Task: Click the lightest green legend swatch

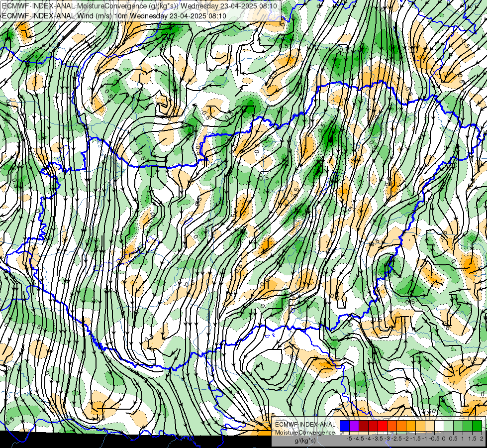Action: (449, 426)
